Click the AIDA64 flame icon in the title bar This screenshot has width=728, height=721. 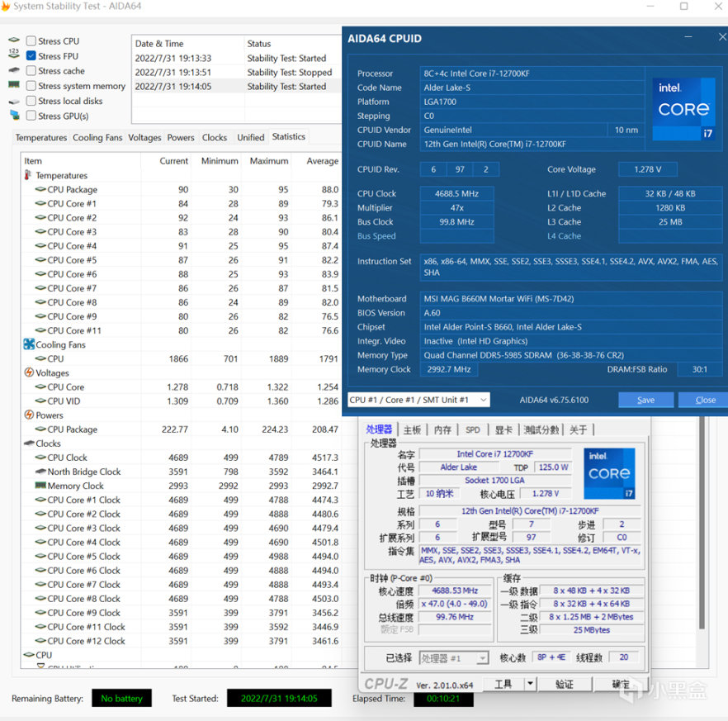point(7,7)
